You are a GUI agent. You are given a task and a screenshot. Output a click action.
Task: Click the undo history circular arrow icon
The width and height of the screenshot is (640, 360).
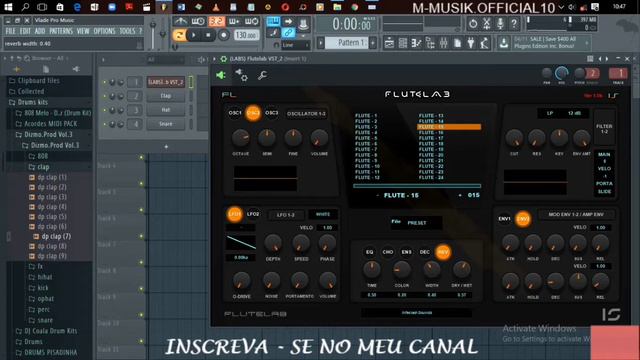473,24
